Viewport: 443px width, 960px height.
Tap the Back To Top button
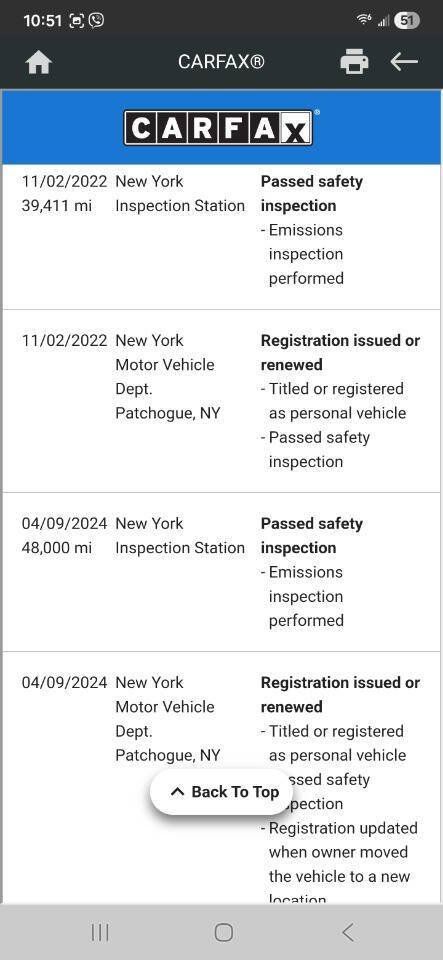pos(223,792)
